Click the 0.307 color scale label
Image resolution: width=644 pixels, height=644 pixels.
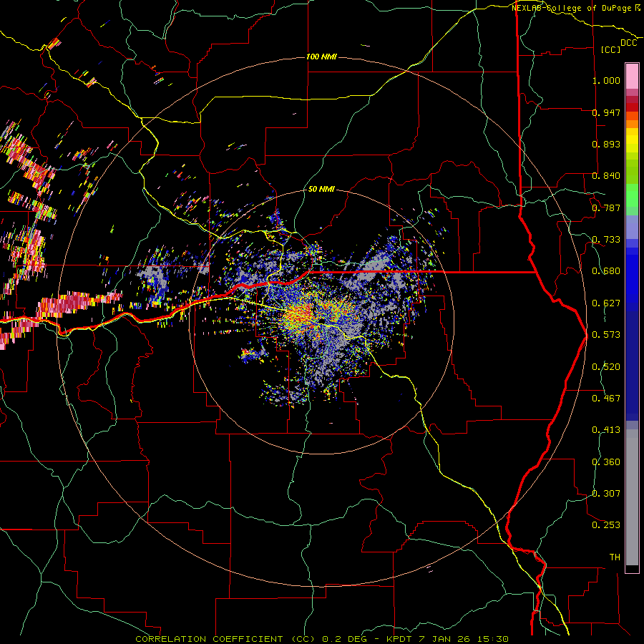click(606, 494)
